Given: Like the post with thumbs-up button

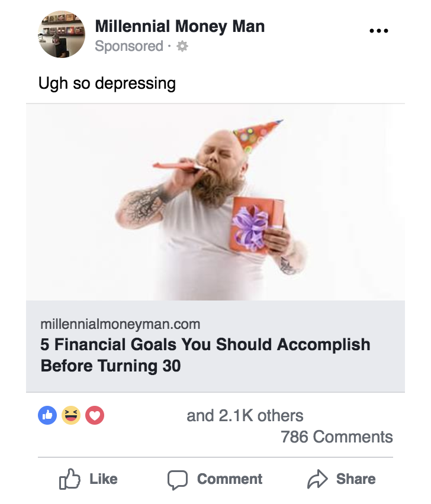Looking at the screenshot, I should (88, 479).
